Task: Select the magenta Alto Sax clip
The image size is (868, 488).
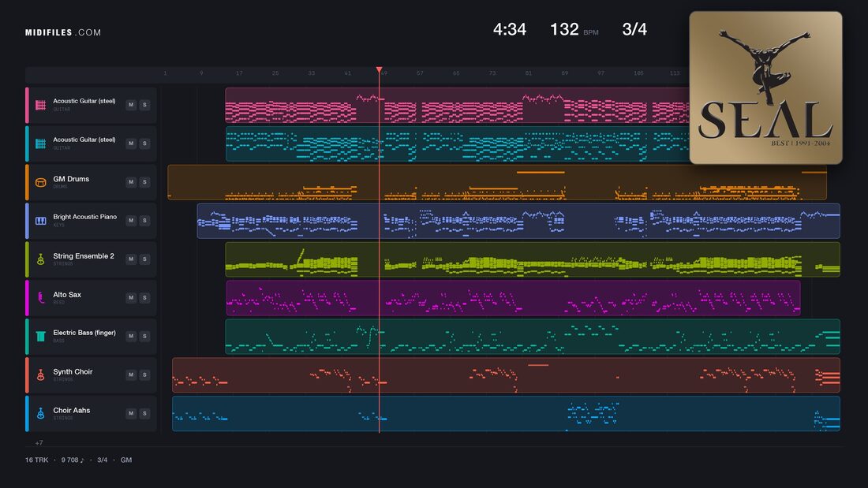Action: (x=513, y=298)
